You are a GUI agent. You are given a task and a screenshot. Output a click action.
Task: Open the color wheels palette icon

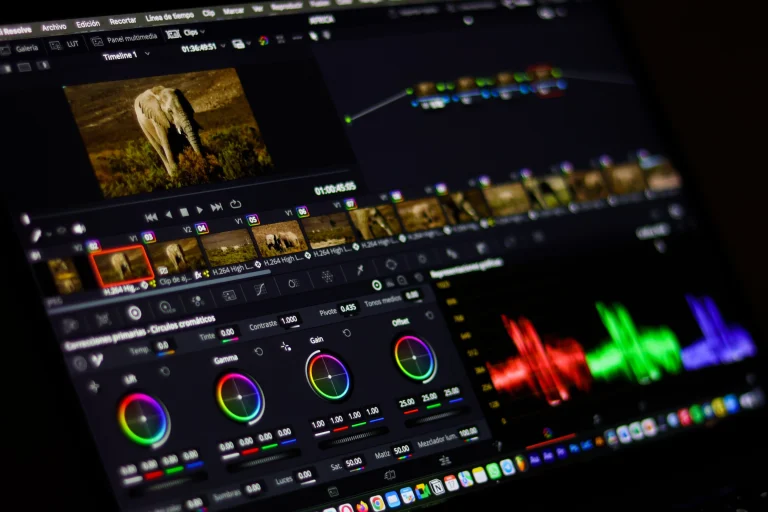coord(134,313)
